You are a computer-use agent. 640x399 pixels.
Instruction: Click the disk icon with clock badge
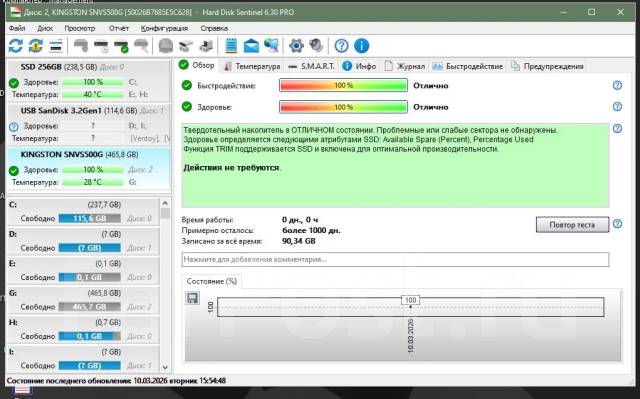(x=101, y=46)
